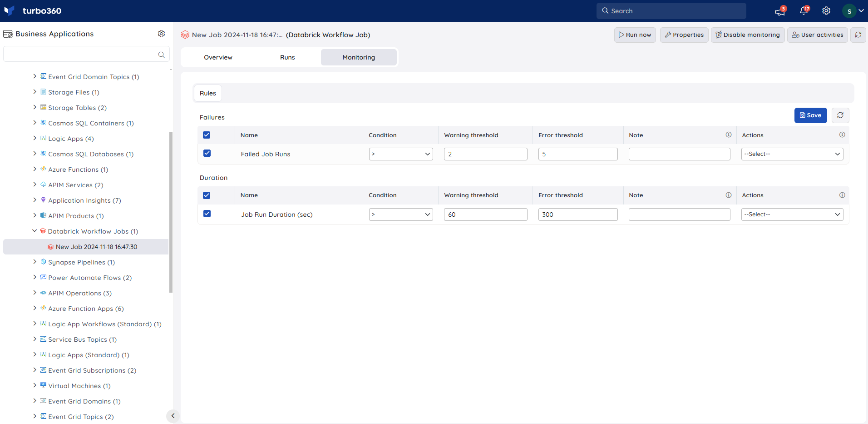Switch to the Runs tab
Screen dimensions: 868x424
point(287,57)
